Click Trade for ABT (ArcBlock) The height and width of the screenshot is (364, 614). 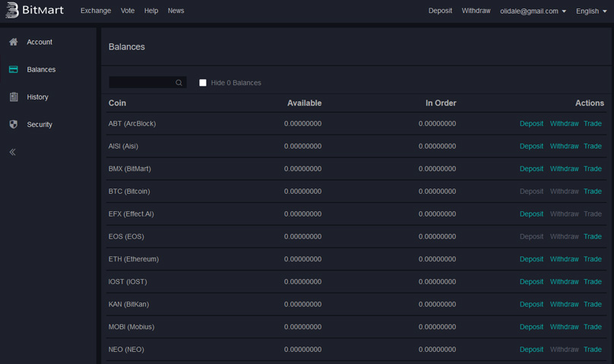(x=593, y=123)
